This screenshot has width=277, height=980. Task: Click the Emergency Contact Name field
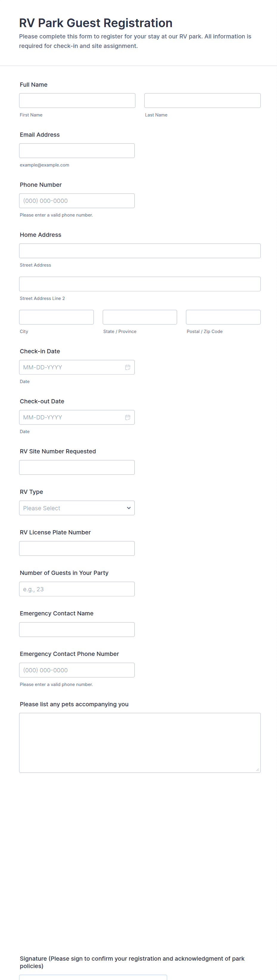pyautogui.click(x=77, y=629)
